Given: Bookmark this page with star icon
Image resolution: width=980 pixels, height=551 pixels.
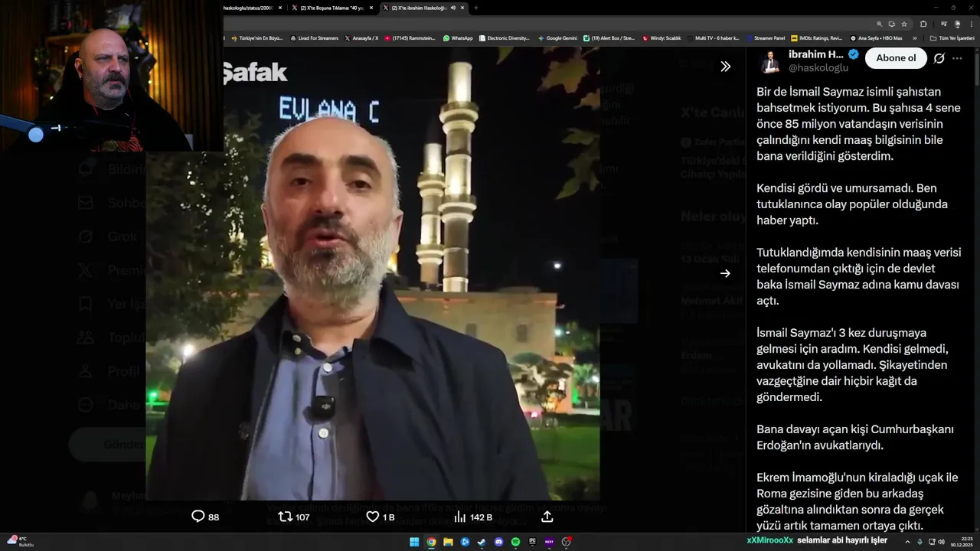Looking at the screenshot, I should (x=904, y=24).
